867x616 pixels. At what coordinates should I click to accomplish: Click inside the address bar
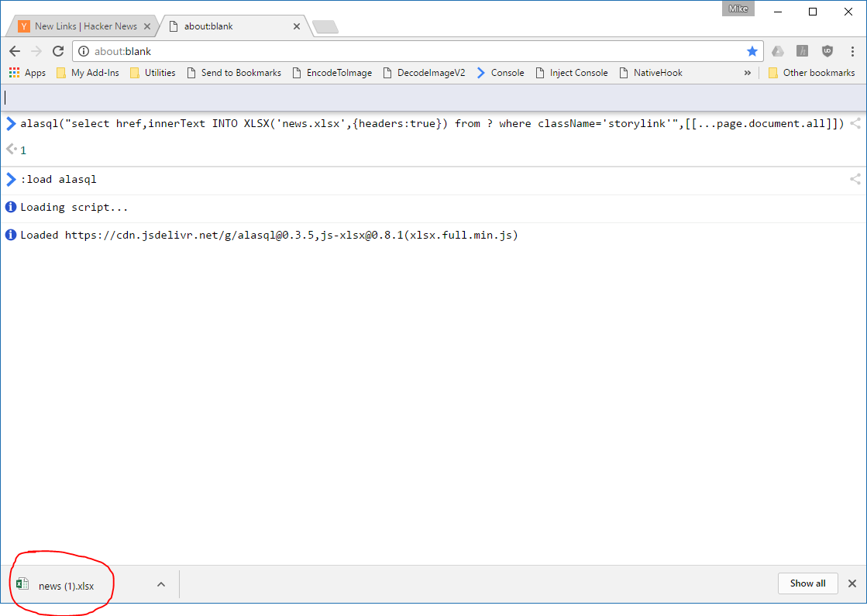387,50
